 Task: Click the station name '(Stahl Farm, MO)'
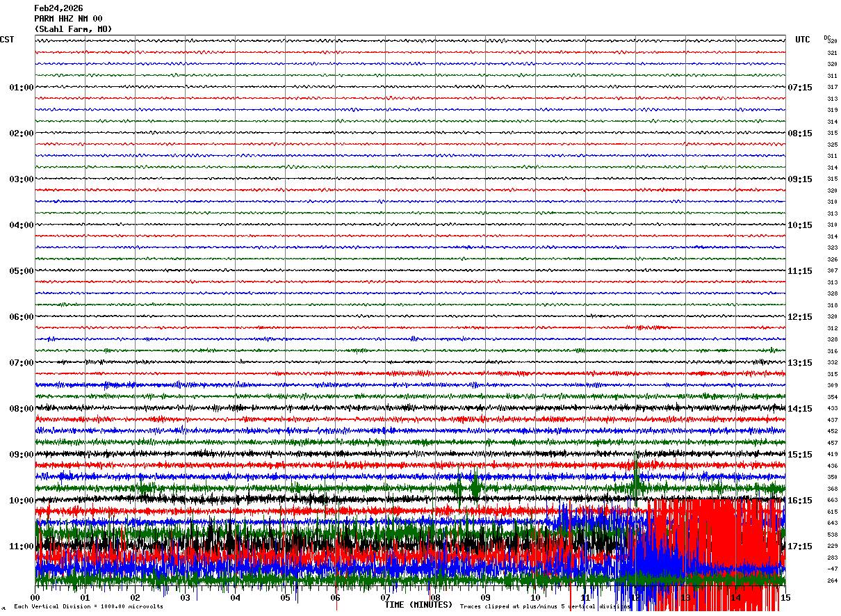coord(73,29)
